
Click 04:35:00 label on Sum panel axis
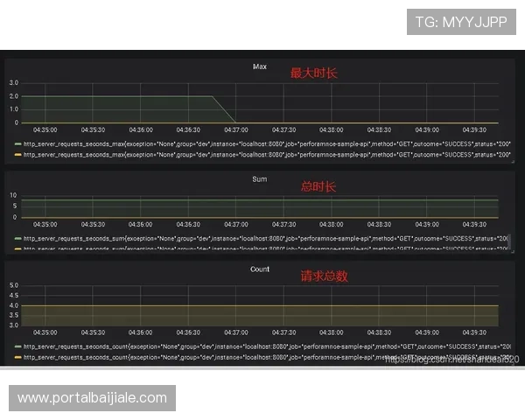point(45,224)
